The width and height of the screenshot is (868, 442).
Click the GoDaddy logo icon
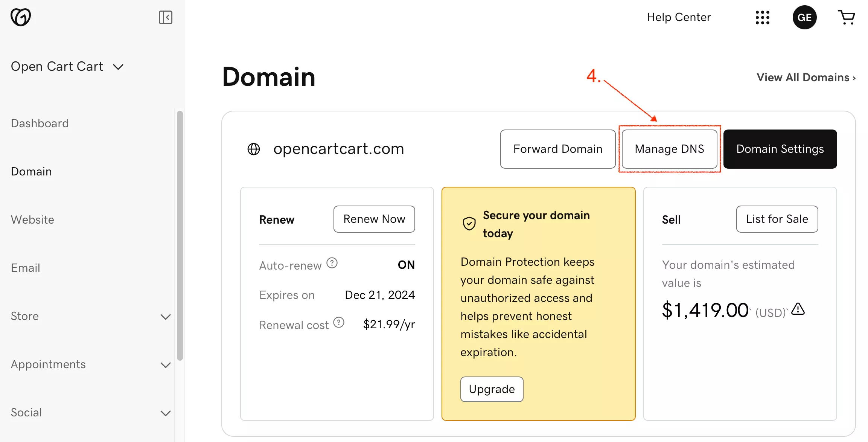pyautogui.click(x=21, y=17)
